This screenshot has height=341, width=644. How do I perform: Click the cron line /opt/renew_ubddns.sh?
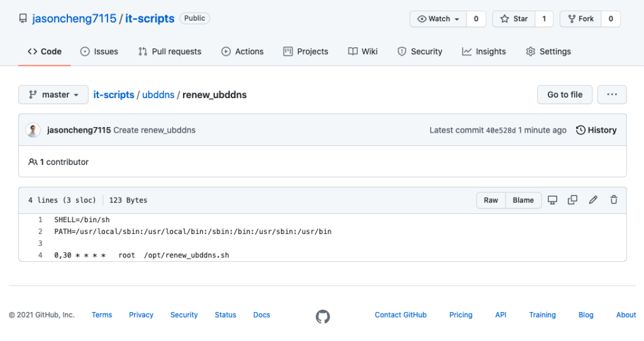click(x=142, y=255)
